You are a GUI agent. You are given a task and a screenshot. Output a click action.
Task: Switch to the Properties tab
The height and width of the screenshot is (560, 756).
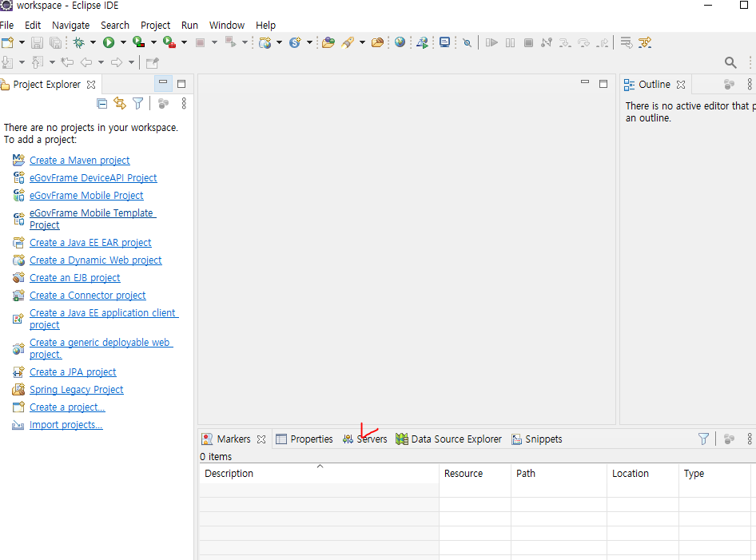[304, 439]
